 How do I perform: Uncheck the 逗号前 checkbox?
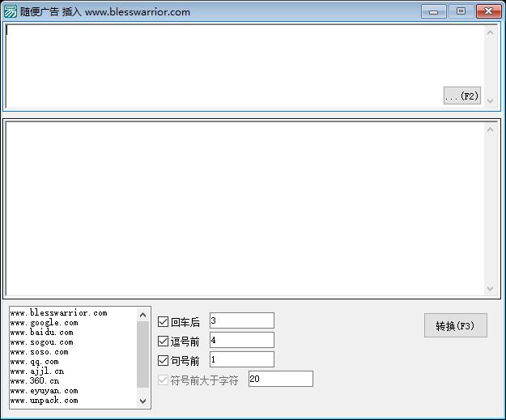(x=164, y=342)
